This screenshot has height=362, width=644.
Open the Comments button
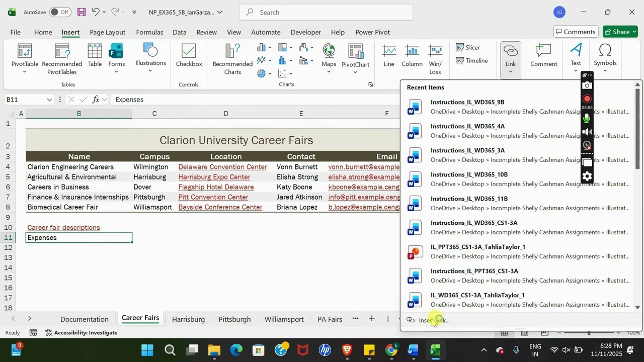tap(576, 32)
